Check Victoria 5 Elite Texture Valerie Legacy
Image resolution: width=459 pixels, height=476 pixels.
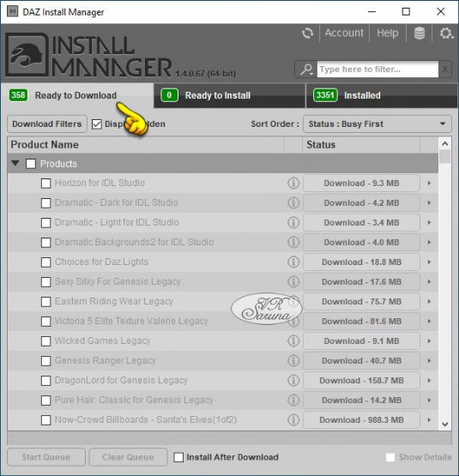point(45,322)
